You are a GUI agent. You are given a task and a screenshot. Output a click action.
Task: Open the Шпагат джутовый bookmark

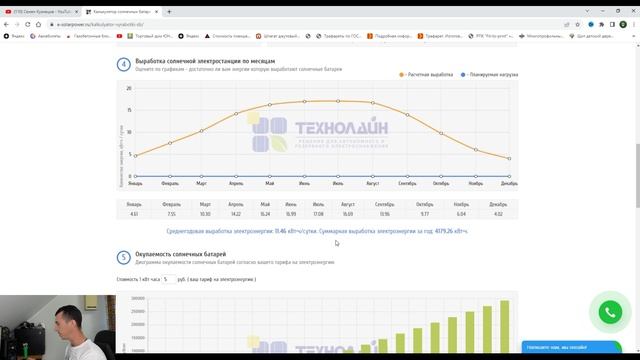pos(278,36)
